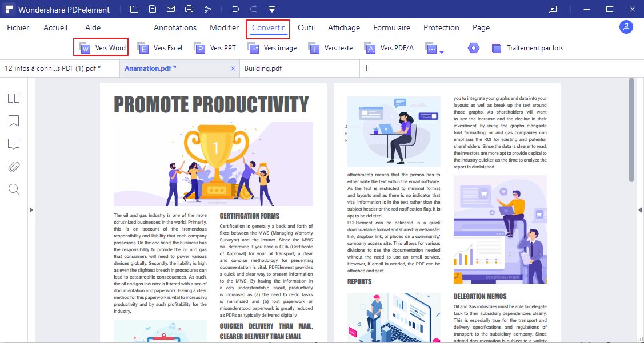Open the Outil tab

[x=306, y=27]
